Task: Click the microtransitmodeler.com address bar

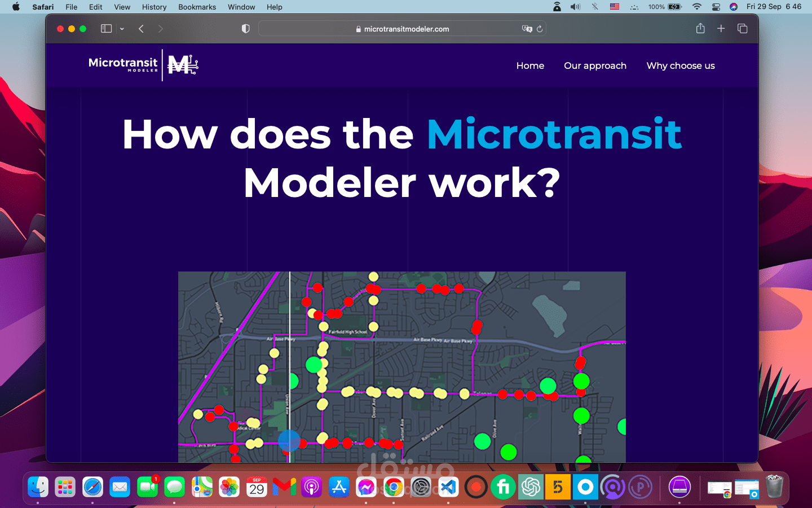Action: (x=402, y=29)
